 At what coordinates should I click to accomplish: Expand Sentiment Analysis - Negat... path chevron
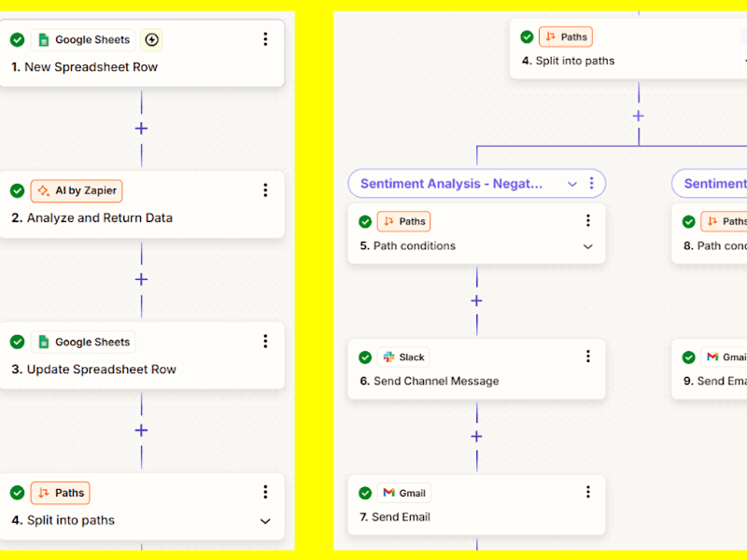(x=572, y=184)
